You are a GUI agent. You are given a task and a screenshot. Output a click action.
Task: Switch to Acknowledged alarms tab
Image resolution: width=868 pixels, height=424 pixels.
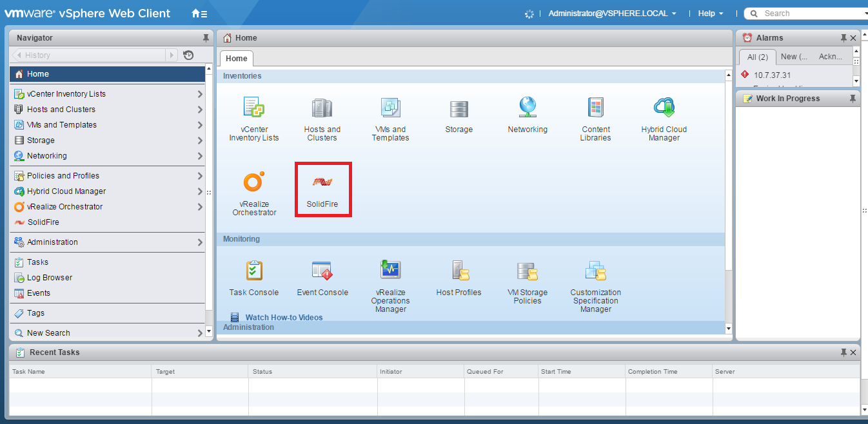[x=831, y=57]
